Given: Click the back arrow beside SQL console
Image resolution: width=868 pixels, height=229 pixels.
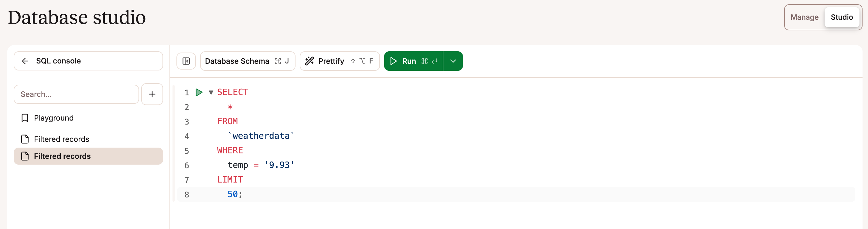Looking at the screenshot, I should pos(25,61).
